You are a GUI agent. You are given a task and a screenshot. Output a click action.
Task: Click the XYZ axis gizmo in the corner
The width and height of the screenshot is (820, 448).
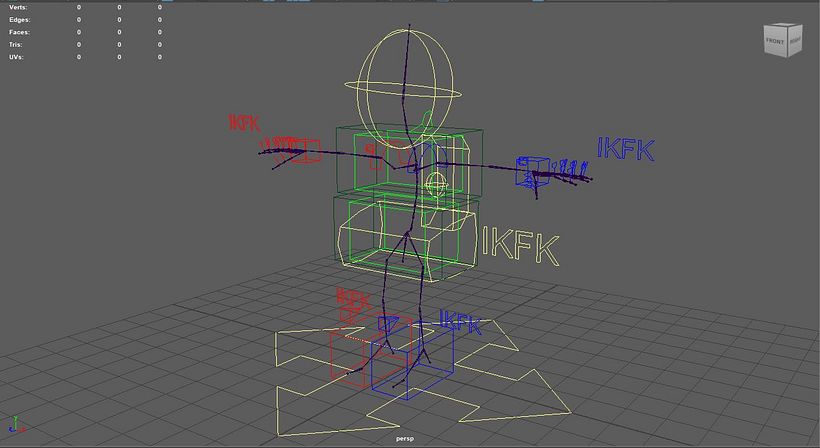coord(16,426)
